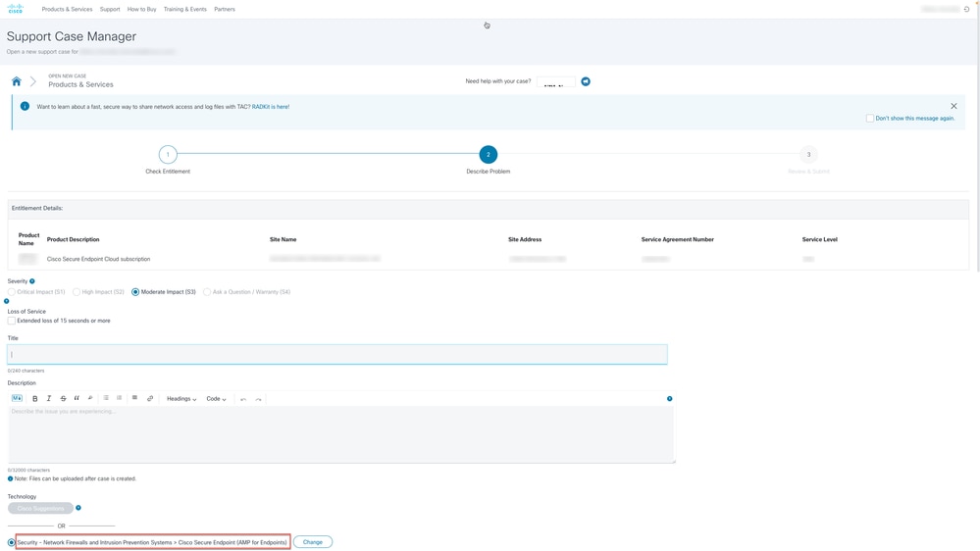Screen dimensions: 980x551
Task: Open the Partners menu in the header
Action: [225, 10]
